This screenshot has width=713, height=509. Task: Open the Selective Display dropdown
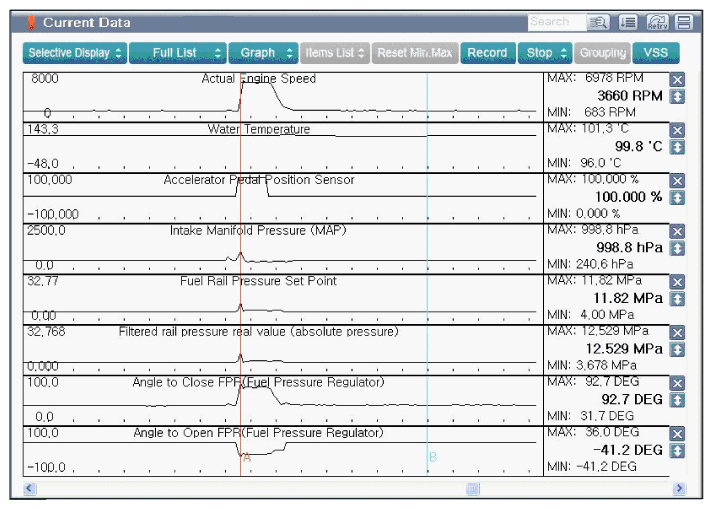(x=75, y=53)
